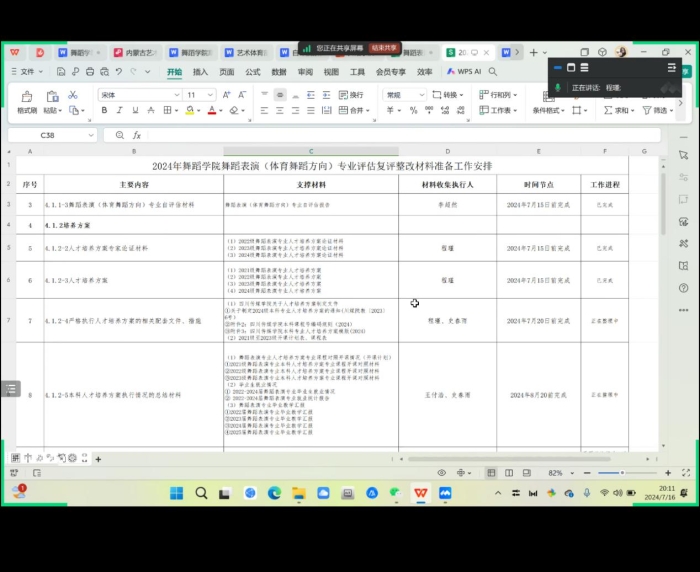Click the Name Box showing C38
Viewport: 700px width, 572px height.
[x=50, y=135]
